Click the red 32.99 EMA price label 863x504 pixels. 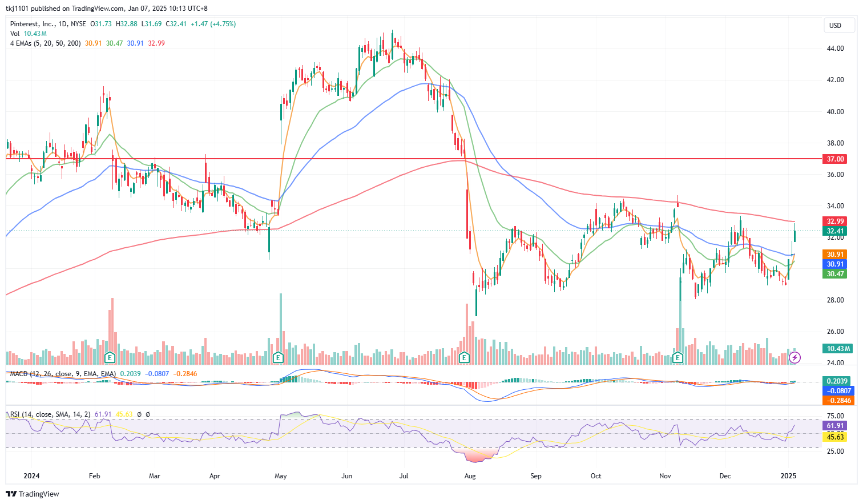836,221
